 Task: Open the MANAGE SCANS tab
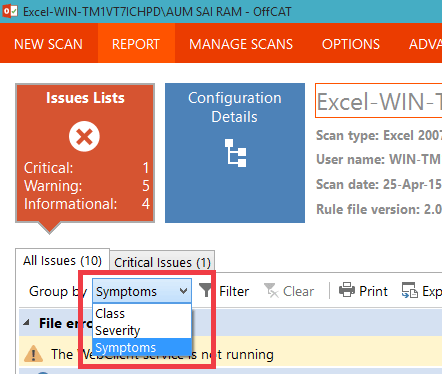coord(241,44)
